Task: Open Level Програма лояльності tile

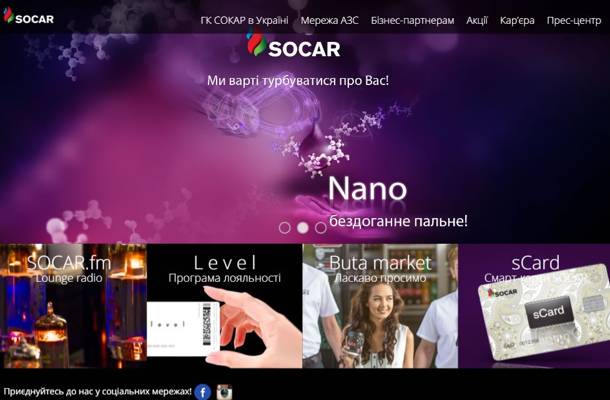Action: [224, 306]
